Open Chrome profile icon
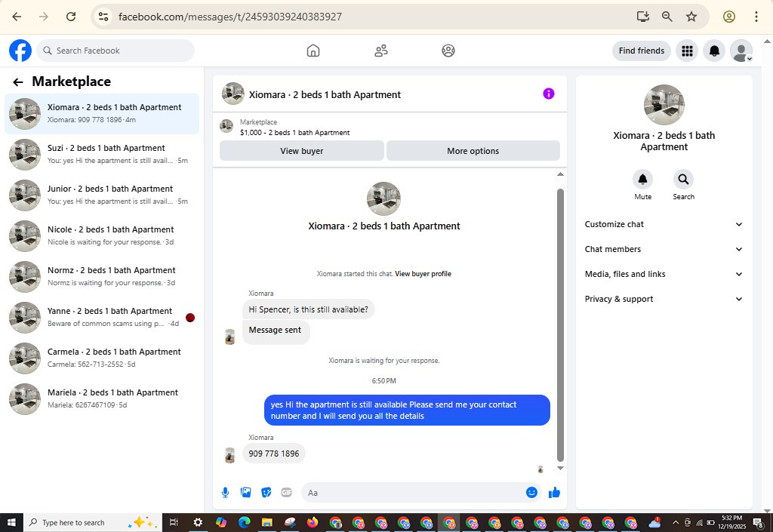Image resolution: width=773 pixels, height=532 pixels. pyautogui.click(x=729, y=17)
